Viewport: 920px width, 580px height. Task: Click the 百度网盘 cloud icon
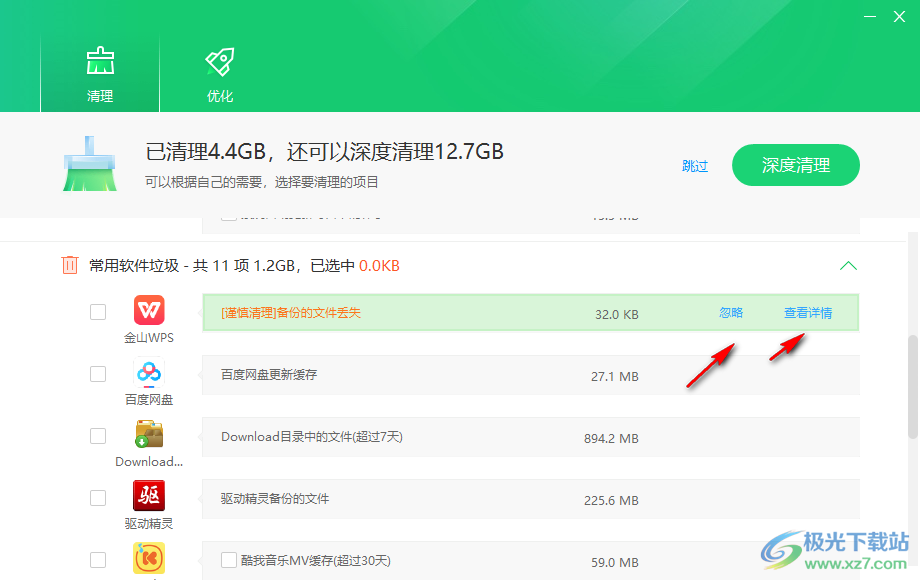[149, 373]
